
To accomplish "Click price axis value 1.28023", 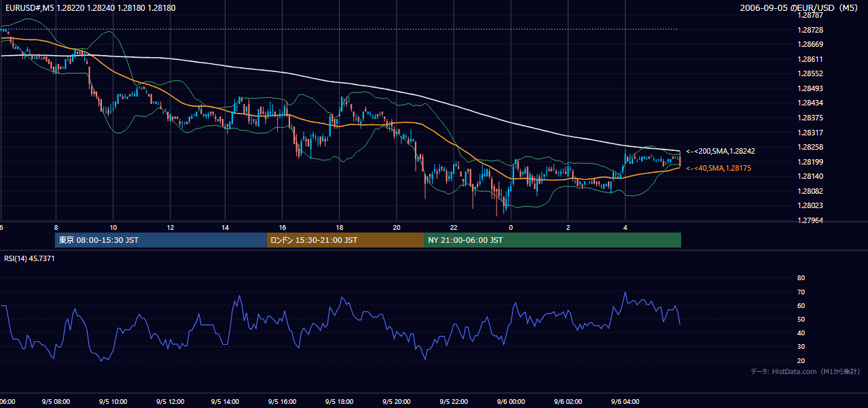I will pos(810,206).
